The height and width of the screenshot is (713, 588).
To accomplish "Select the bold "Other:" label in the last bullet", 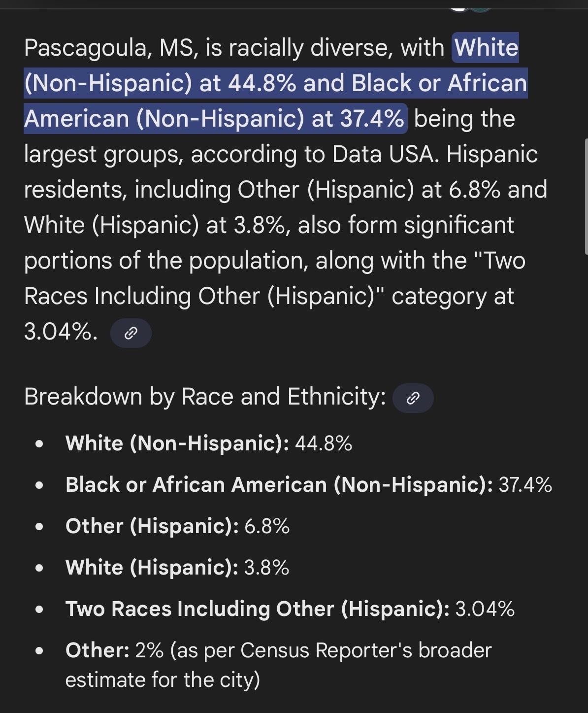I will [x=98, y=650].
